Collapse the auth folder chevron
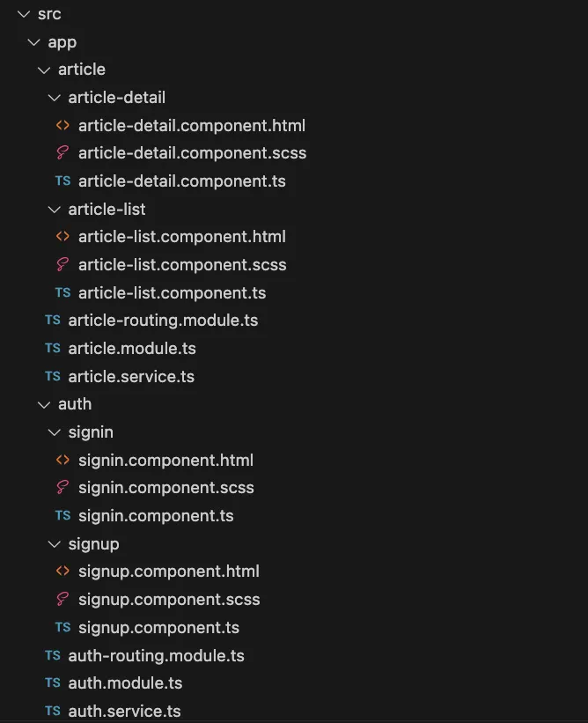 (44, 404)
